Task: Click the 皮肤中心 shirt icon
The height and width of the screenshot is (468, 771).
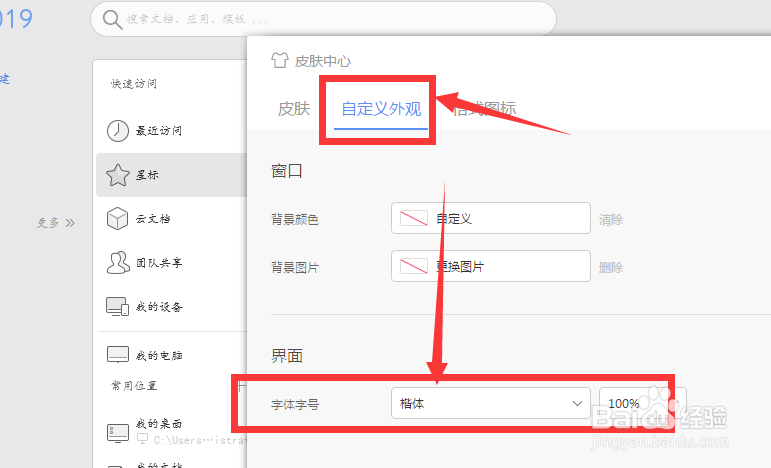Action: click(x=280, y=60)
